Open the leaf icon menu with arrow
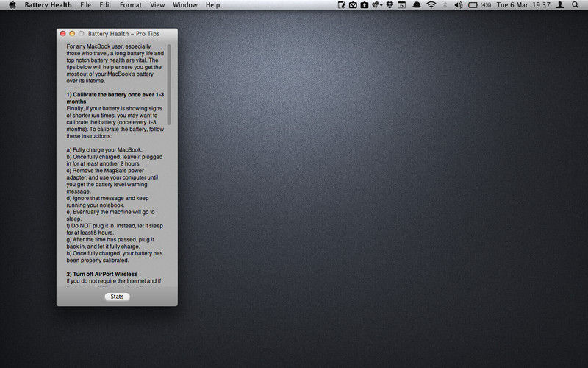 coord(377,5)
